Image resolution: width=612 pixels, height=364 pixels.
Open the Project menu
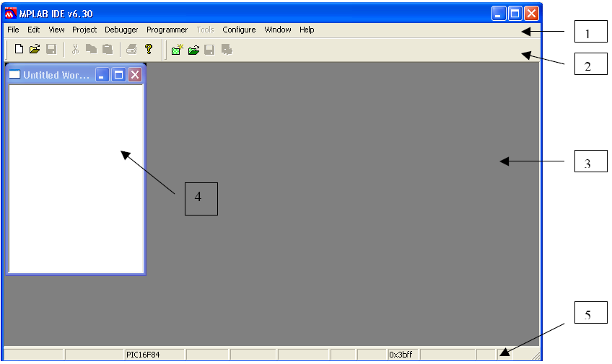(x=84, y=30)
